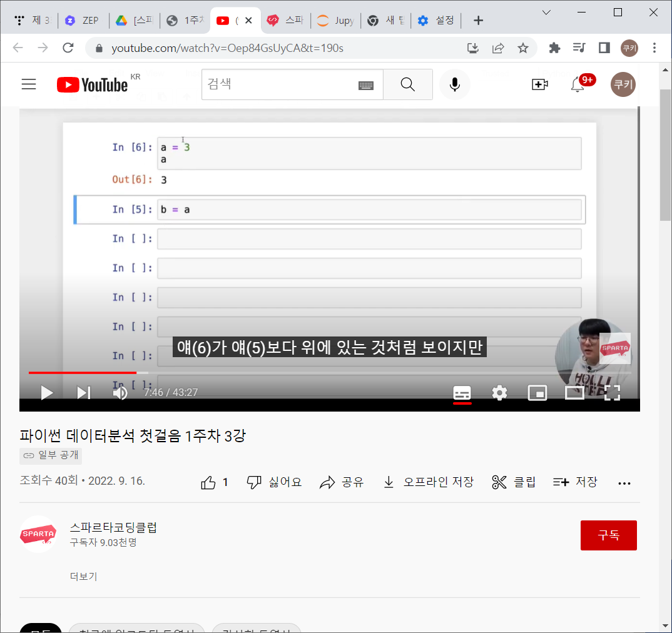Reload the page
Image resolution: width=672 pixels, height=633 pixels.
point(68,48)
